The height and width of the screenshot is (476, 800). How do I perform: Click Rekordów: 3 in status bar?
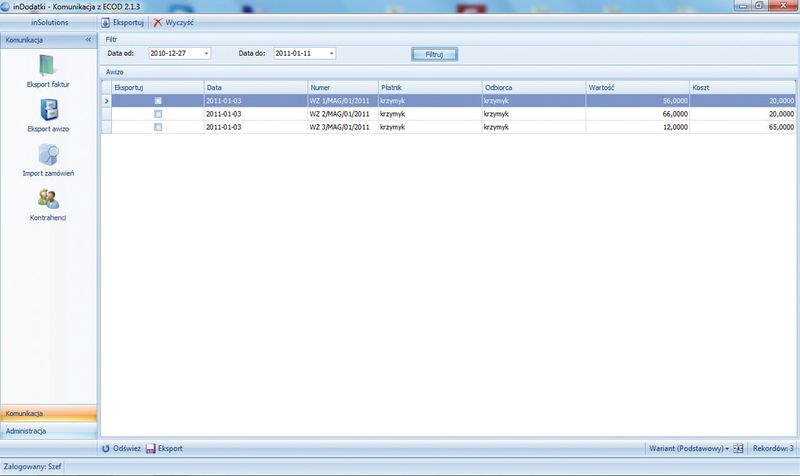[773, 448]
